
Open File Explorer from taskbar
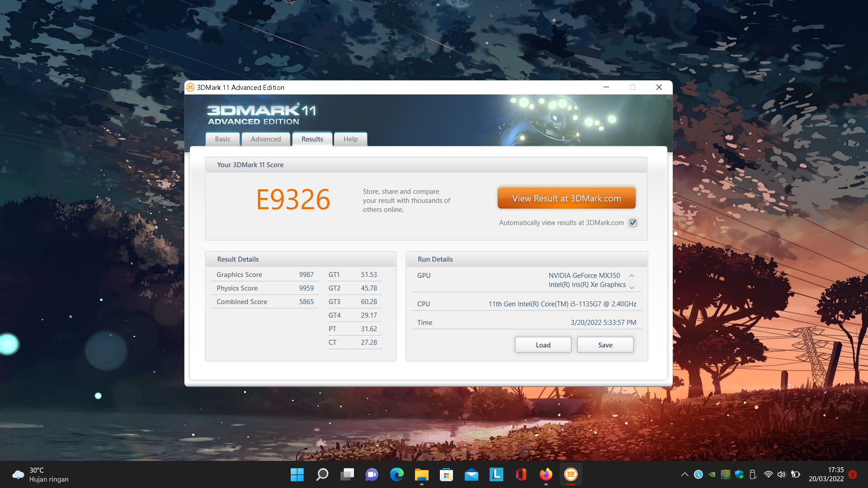[x=421, y=474]
